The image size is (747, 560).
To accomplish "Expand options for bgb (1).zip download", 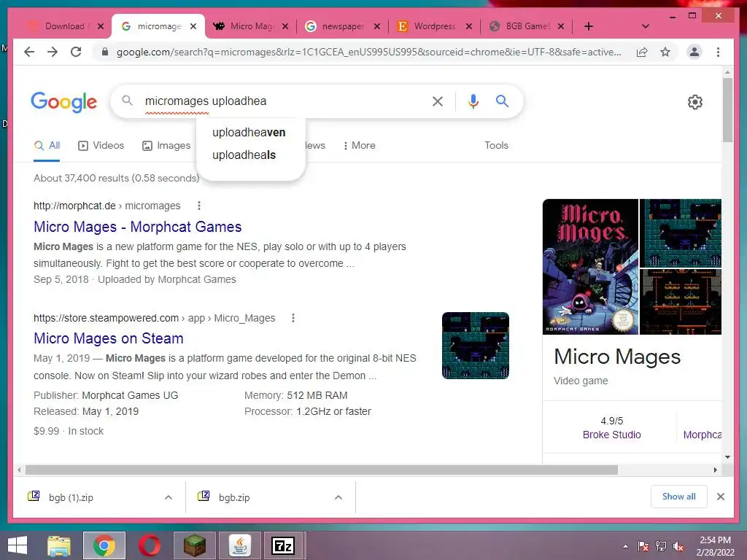I will [x=169, y=497].
